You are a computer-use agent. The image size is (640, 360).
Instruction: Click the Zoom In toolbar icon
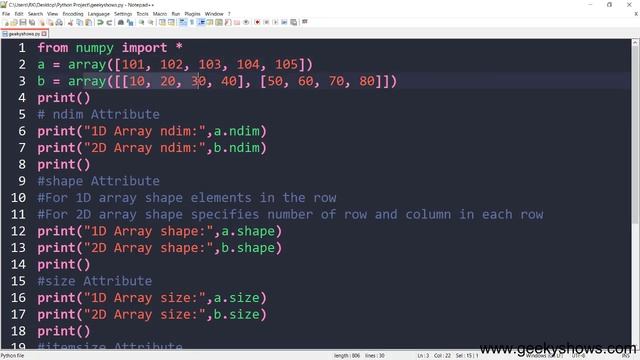tap(141, 22)
